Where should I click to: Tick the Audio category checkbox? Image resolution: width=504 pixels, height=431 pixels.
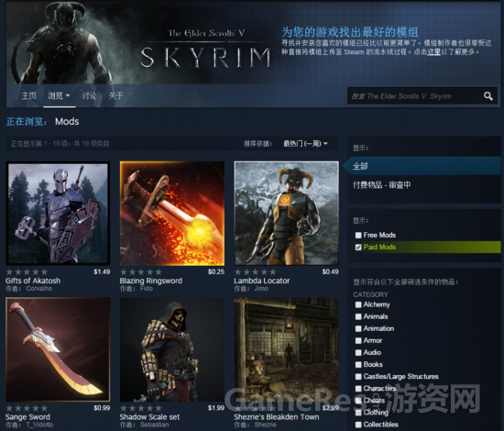coord(358,352)
